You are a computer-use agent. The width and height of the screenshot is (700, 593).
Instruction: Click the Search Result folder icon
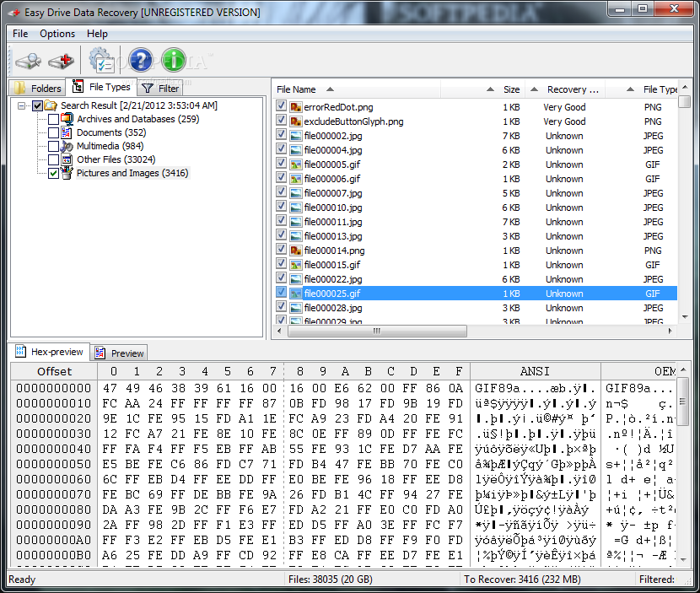(x=51, y=105)
